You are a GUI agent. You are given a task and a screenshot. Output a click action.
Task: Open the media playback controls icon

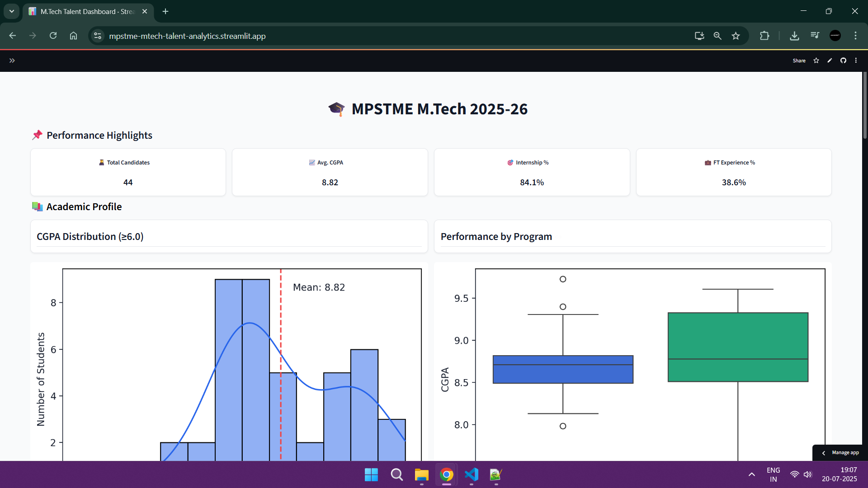coord(815,35)
